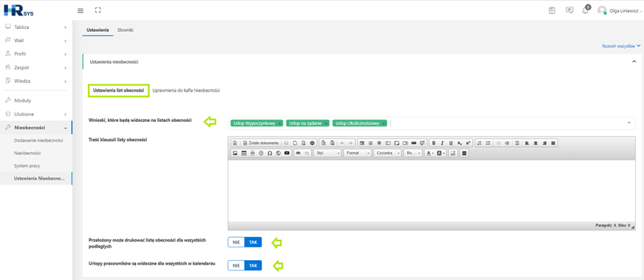Remove the Urlop Wypoczynkowy tag
The width and height of the screenshot is (644, 280).
point(280,123)
